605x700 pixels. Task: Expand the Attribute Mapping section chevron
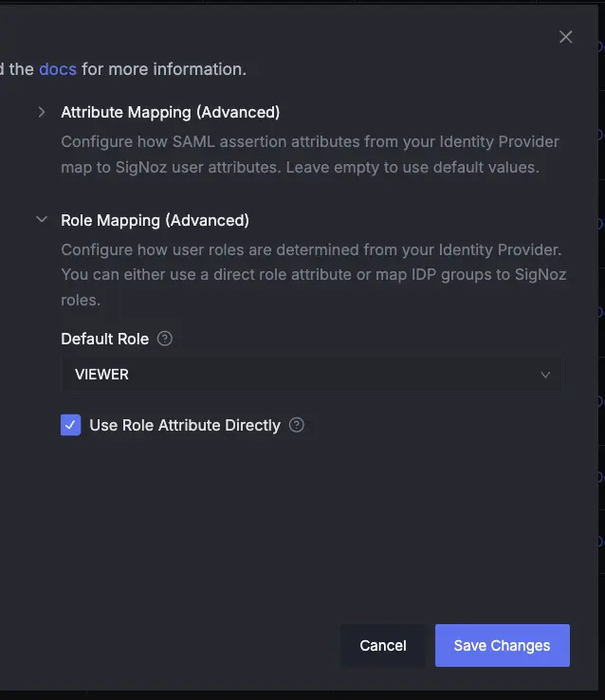point(42,112)
